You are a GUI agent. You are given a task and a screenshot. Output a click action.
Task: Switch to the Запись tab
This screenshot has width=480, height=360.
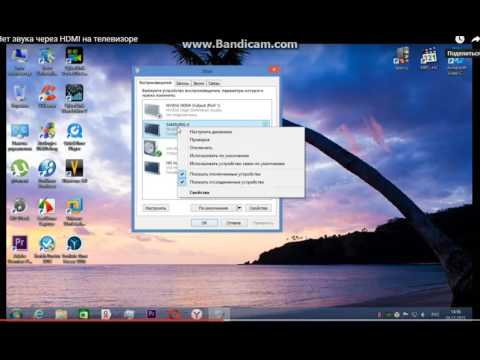[182, 83]
